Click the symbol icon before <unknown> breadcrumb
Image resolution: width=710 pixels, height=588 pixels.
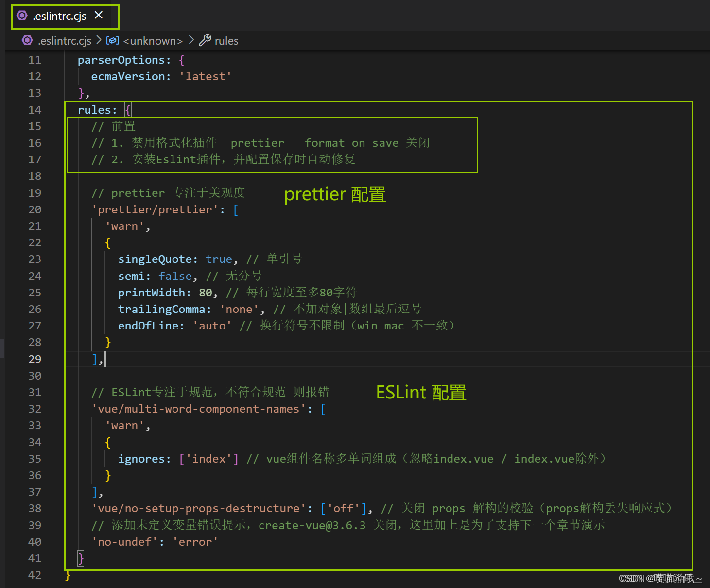coord(112,40)
